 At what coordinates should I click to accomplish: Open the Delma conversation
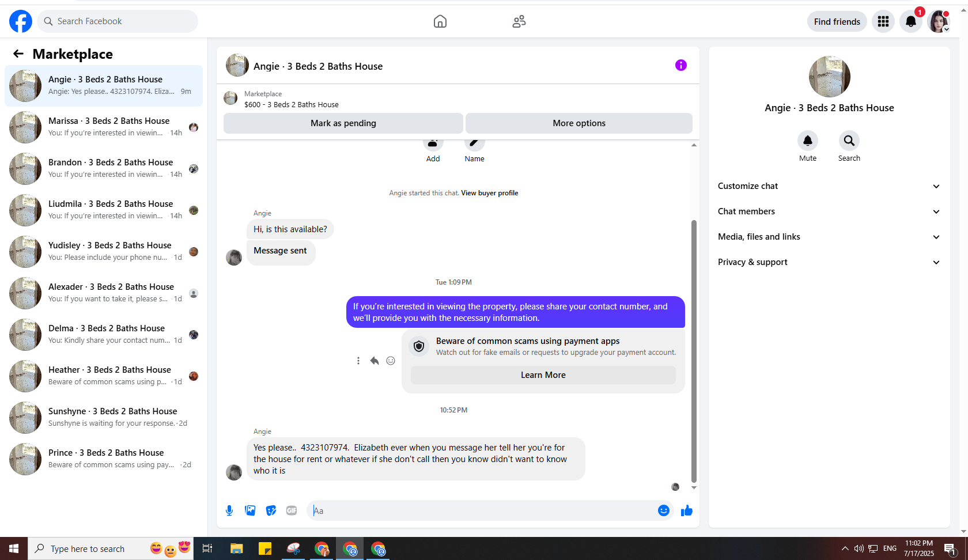[x=104, y=335]
